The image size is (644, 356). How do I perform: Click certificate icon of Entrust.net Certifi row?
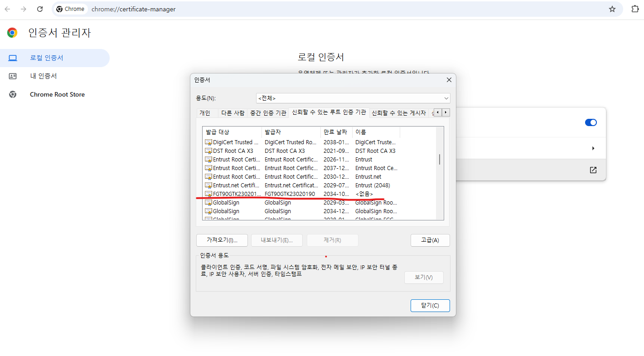point(208,185)
